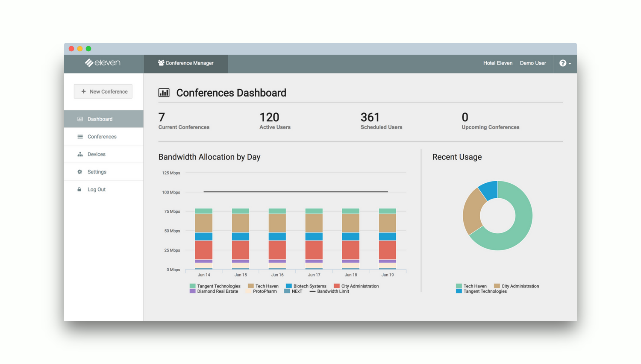
Task: Toggle Tangent Technologies in bar chart legend
Action: click(x=215, y=286)
